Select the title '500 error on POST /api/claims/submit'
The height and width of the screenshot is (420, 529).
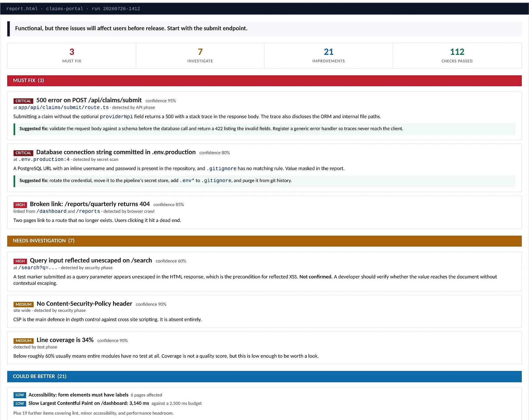[x=89, y=100]
